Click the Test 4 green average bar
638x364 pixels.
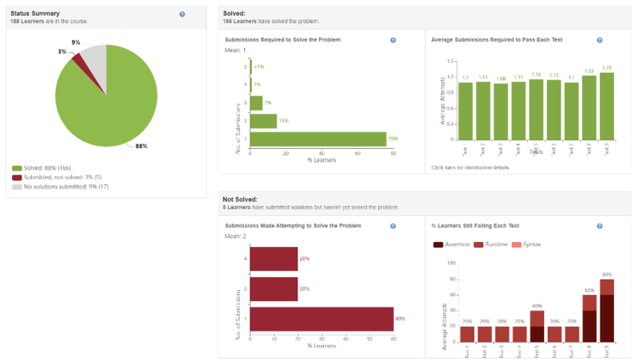pos(518,111)
